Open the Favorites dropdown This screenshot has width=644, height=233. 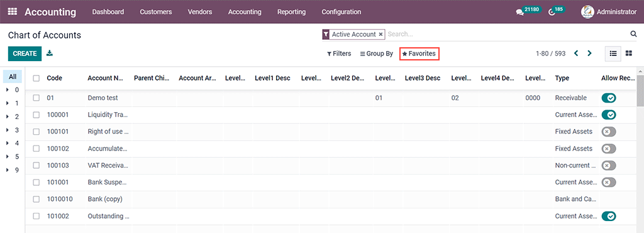419,54
